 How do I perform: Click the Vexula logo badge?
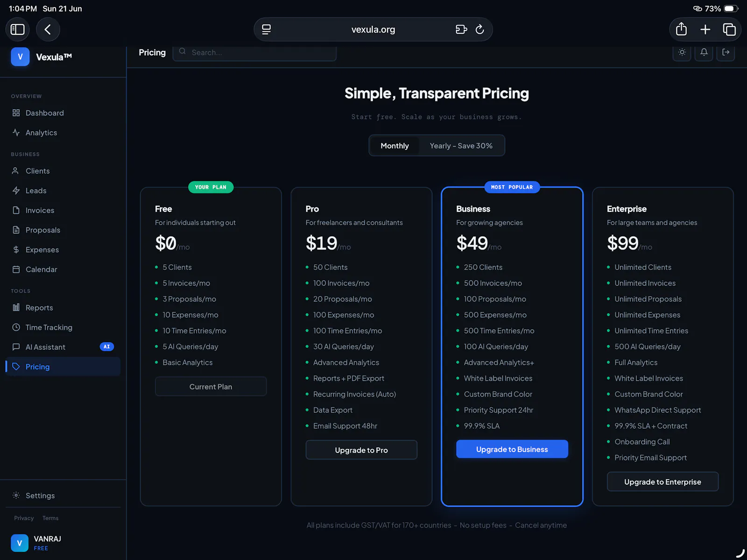point(20,57)
